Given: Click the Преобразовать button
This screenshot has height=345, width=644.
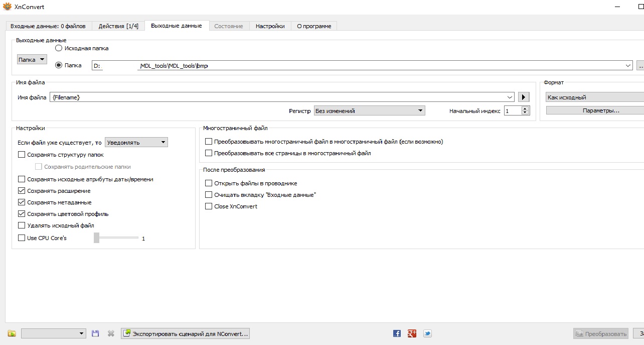Looking at the screenshot, I should 601,333.
